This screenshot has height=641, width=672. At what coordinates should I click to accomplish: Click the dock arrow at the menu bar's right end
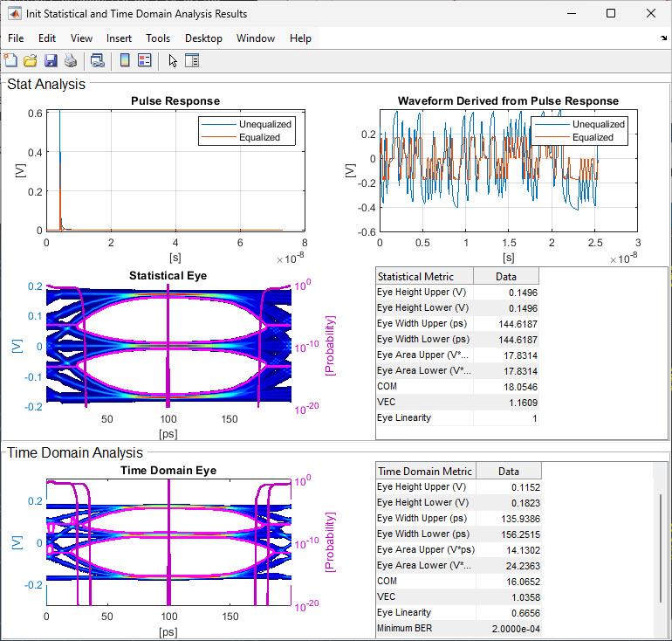pyautogui.click(x=663, y=38)
